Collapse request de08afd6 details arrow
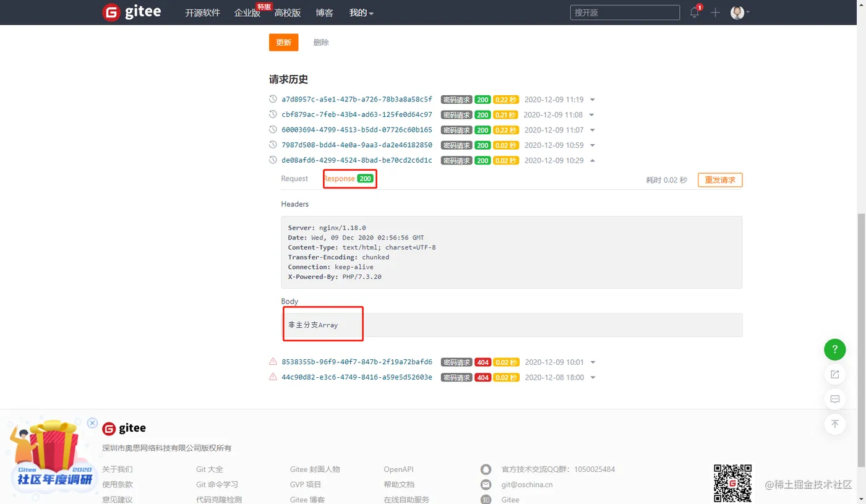866x504 pixels. coord(593,160)
